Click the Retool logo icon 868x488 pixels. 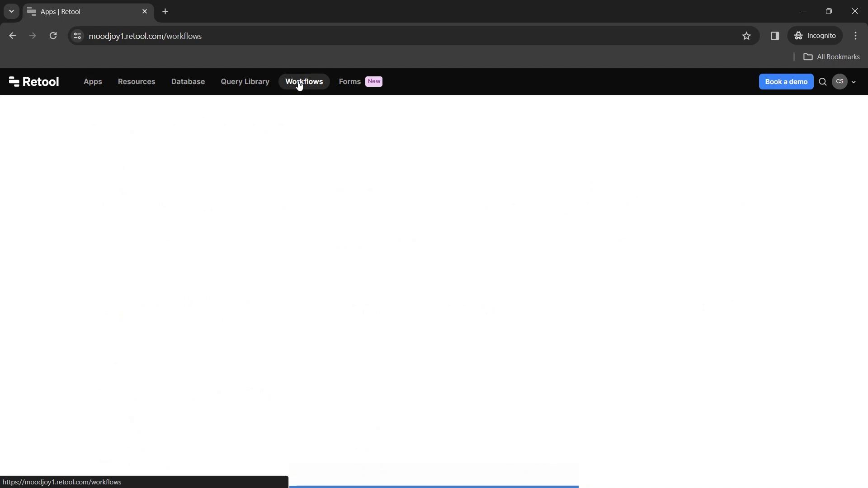(x=14, y=81)
